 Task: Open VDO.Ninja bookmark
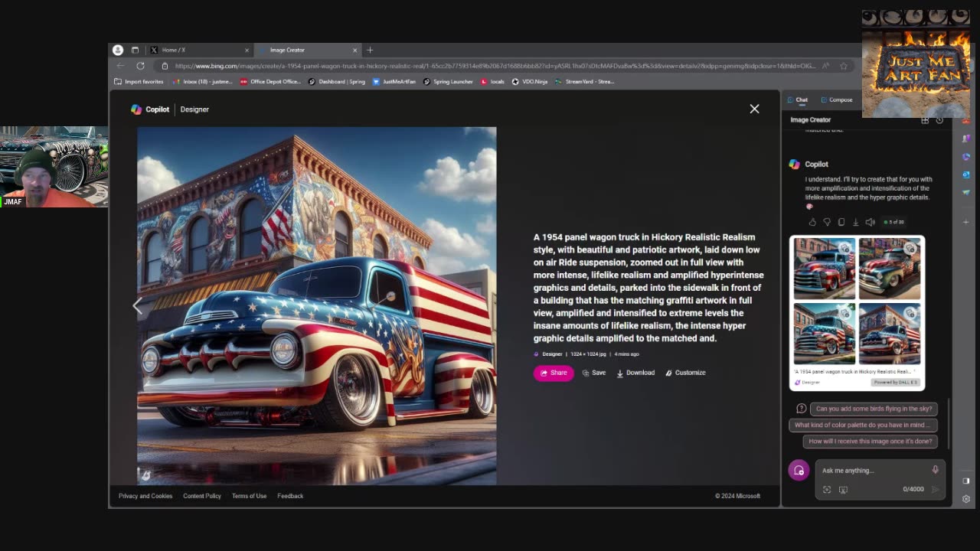coord(530,81)
